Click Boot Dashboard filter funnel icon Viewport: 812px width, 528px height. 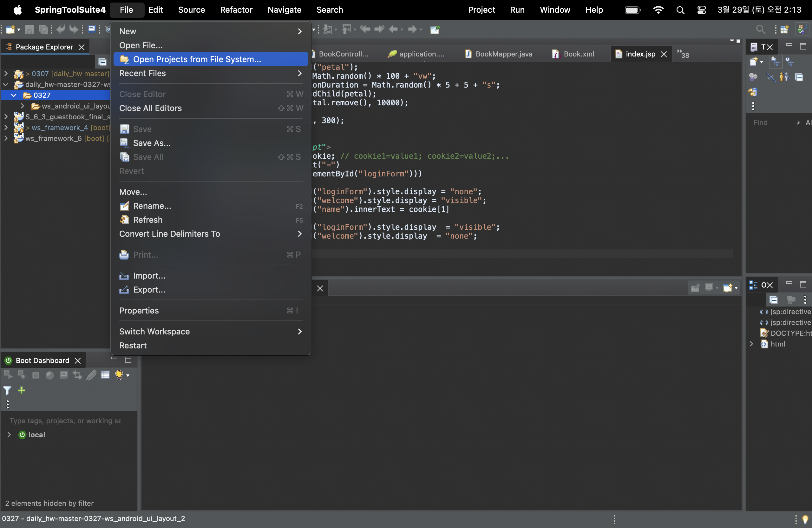(x=7, y=391)
